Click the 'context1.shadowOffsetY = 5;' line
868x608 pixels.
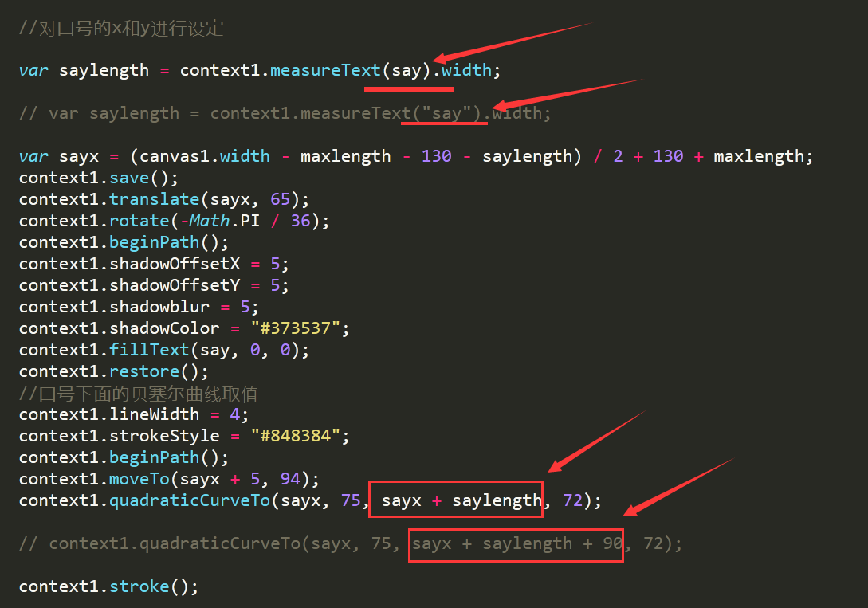[x=154, y=285]
